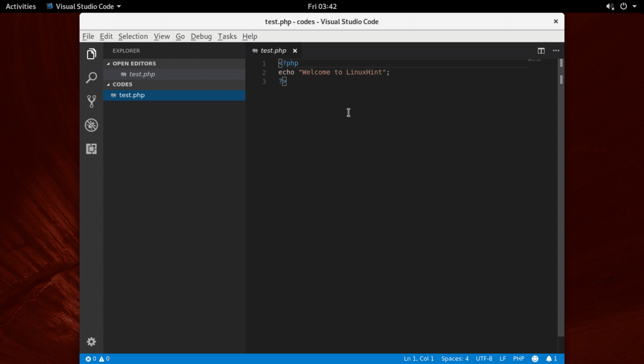Open the Manage gear icon
Viewport: 644px width, 364px height.
(92, 341)
